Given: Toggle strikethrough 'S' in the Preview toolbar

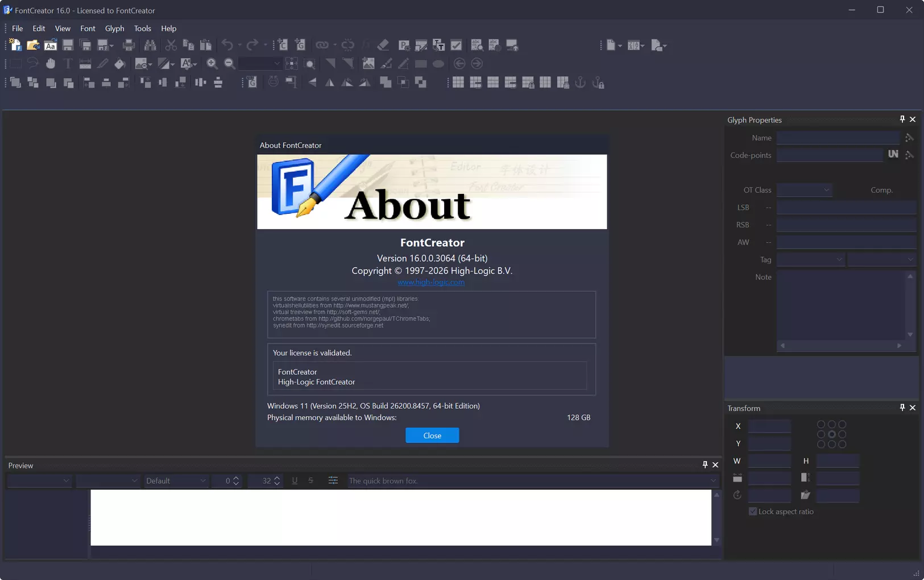Looking at the screenshot, I should click(x=311, y=480).
